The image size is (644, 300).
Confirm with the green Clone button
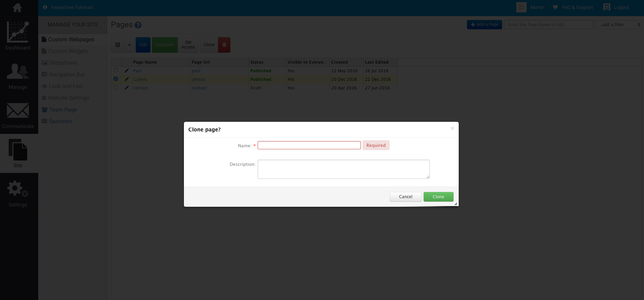(438, 197)
